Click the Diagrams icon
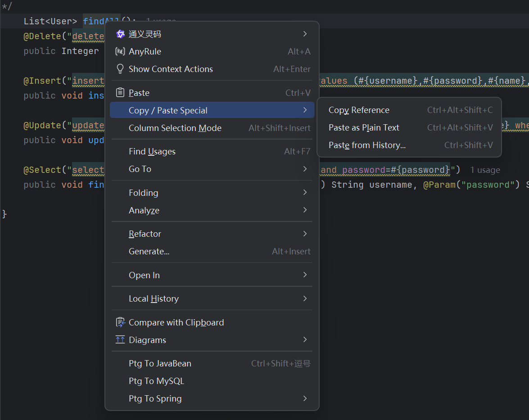The width and height of the screenshot is (529, 420). [x=120, y=340]
